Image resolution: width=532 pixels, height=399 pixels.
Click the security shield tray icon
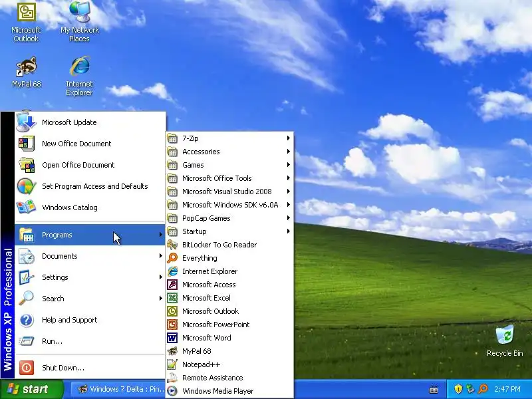458,389
